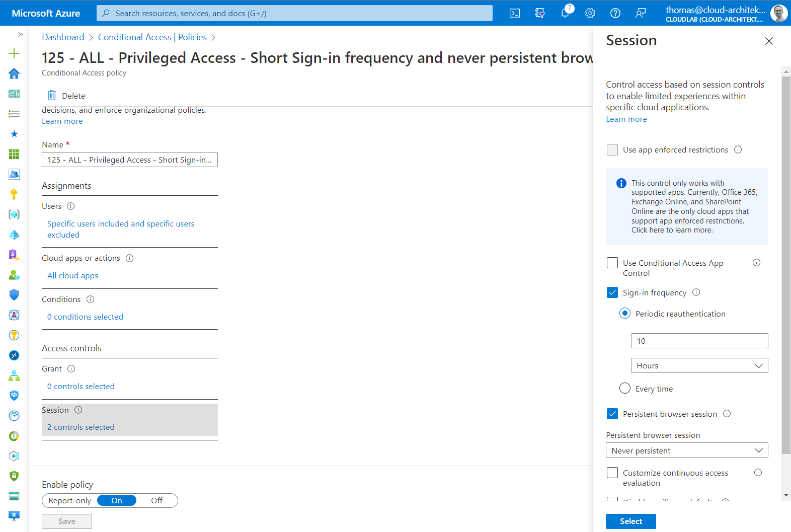The image size is (791, 532).
Task: Open portal settings gear icon
Action: tap(590, 13)
